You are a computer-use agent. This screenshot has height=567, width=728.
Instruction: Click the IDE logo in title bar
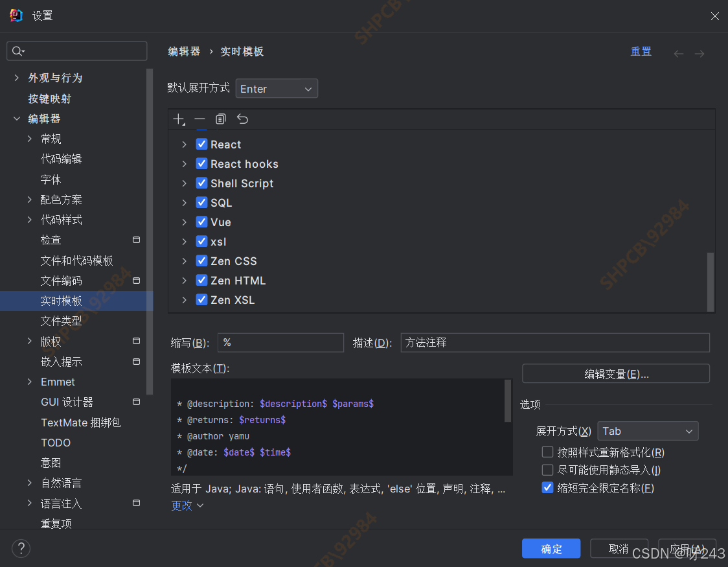16,15
